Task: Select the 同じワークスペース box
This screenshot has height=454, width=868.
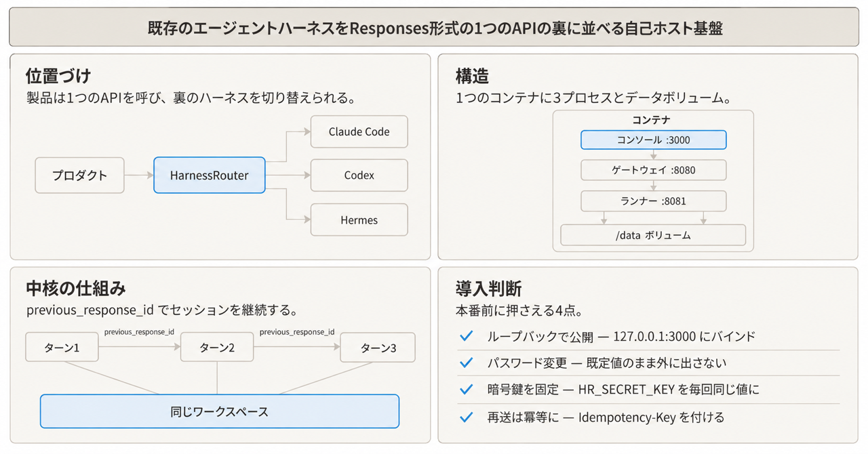Action: point(220,411)
